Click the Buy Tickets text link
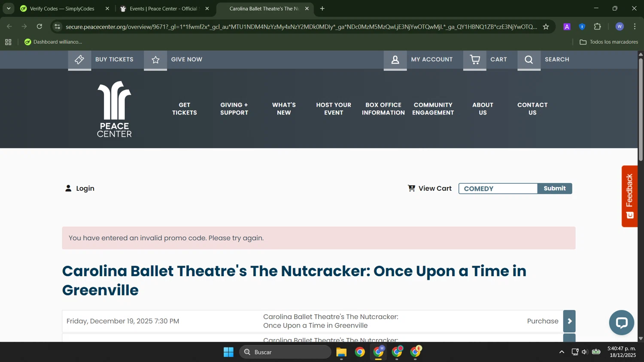Image resolution: width=644 pixels, height=362 pixels. point(114,60)
